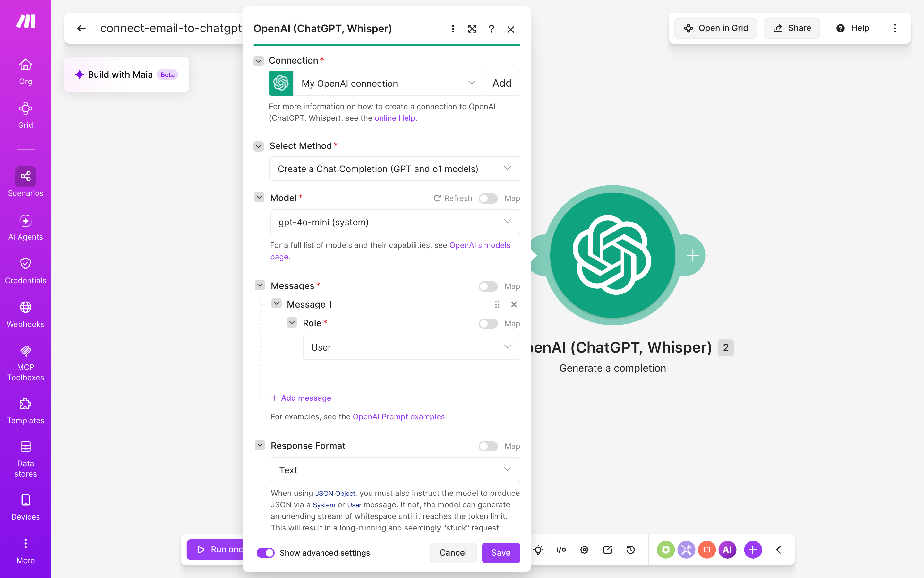Image resolution: width=924 pixels, height=578 pixels.
Task: Open the More menu in sidebar
Action: (26, 551)
